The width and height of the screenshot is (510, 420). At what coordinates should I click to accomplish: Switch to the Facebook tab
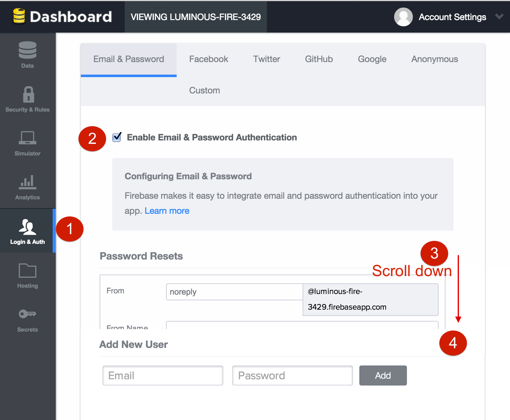(x=208, y=59)
